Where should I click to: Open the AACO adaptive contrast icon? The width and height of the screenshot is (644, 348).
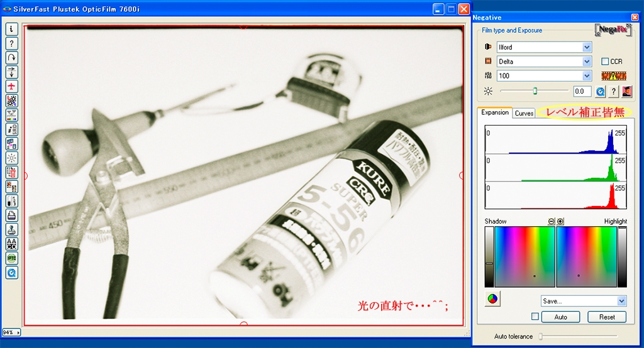pyautogui.click(x=11, y=244)
